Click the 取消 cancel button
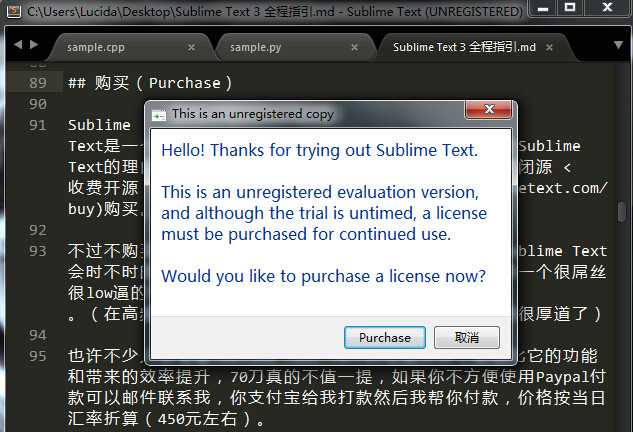Viewport: 633px width, 432px height. point(467,338)
